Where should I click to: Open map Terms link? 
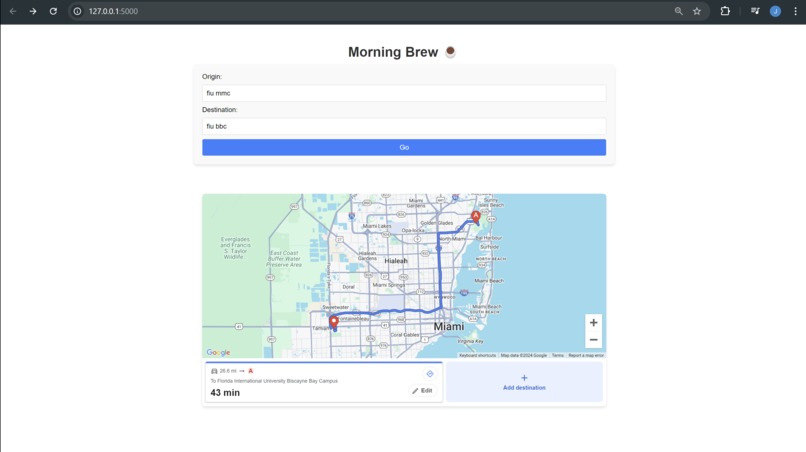(558, 355)
